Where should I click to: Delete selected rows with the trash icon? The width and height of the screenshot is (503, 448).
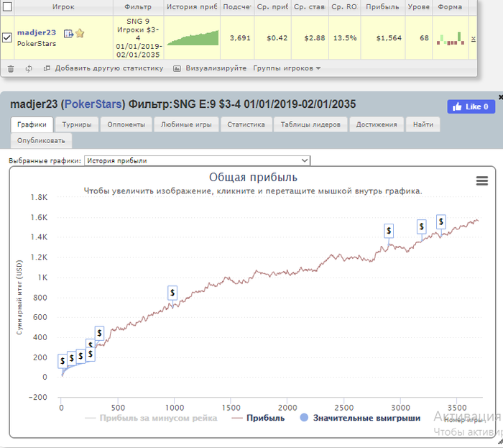[x=11, y=69]
